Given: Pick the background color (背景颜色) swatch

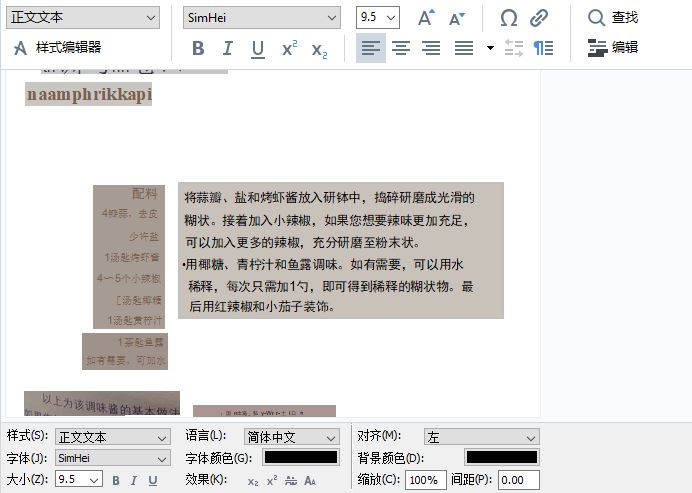Looking at the screenshot, I should pos(502,457).
